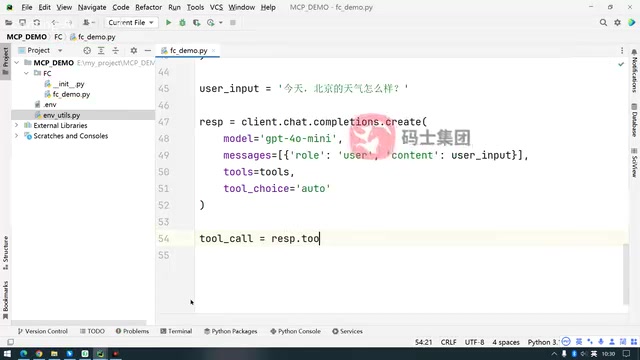Open the Terminal tool window
Image resolution: width=640 pixels, height=360 pixels.
[176, 331]
